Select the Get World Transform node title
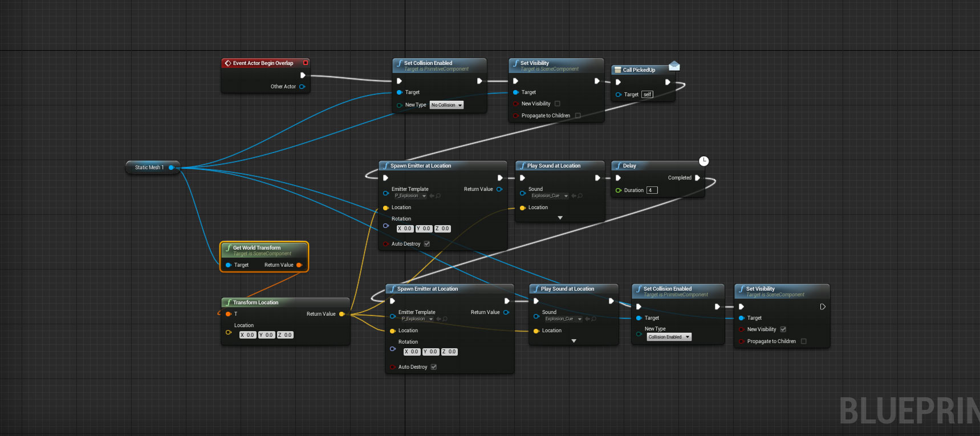The width and height of the screenshot is (980, 436). click(257, 248)
